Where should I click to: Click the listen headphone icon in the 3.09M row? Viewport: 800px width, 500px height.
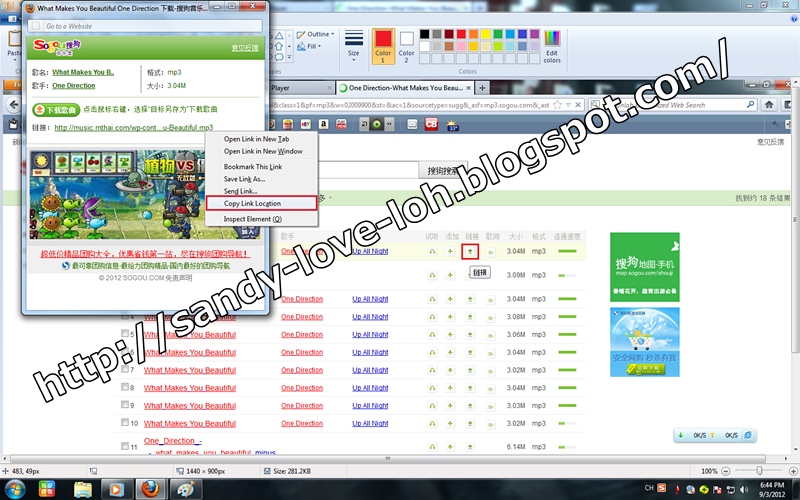(x=432, y=275)
